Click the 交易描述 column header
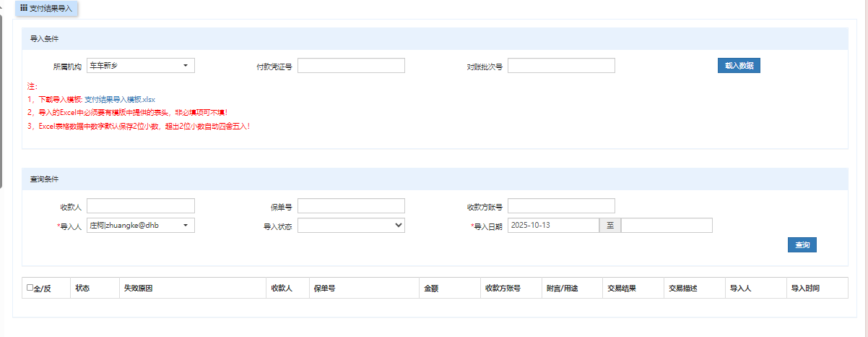This screenshot has height=337, width=868. pyautogui.click(x=694, y=288)
